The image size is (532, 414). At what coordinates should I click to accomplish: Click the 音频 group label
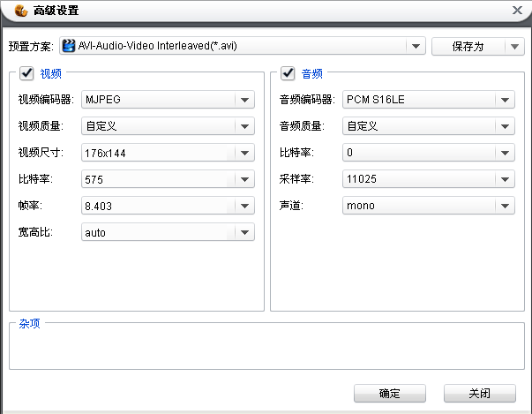point(312,73)
